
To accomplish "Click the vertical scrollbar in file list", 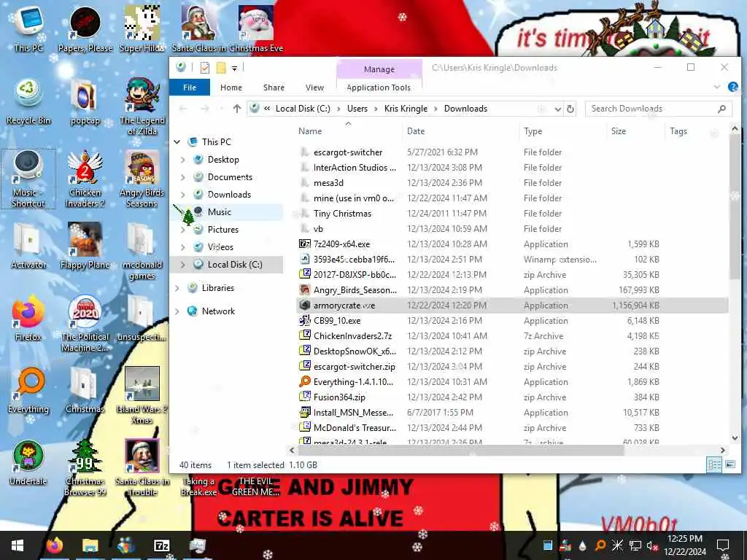I will point(734,206).
